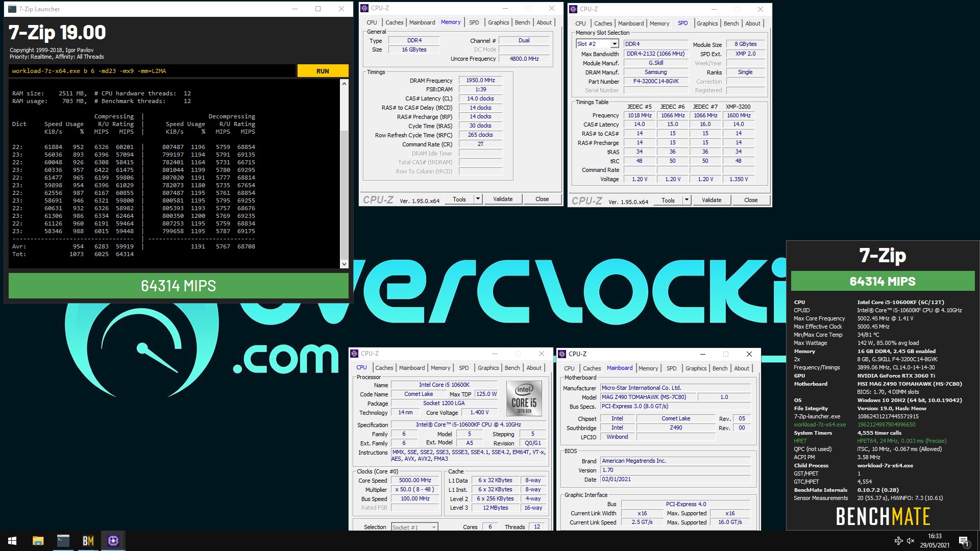This screenshot has height=551, width=980.
Task: Click Uncore Frequency 4800.0 MHz value
Action: click(524, 59)
